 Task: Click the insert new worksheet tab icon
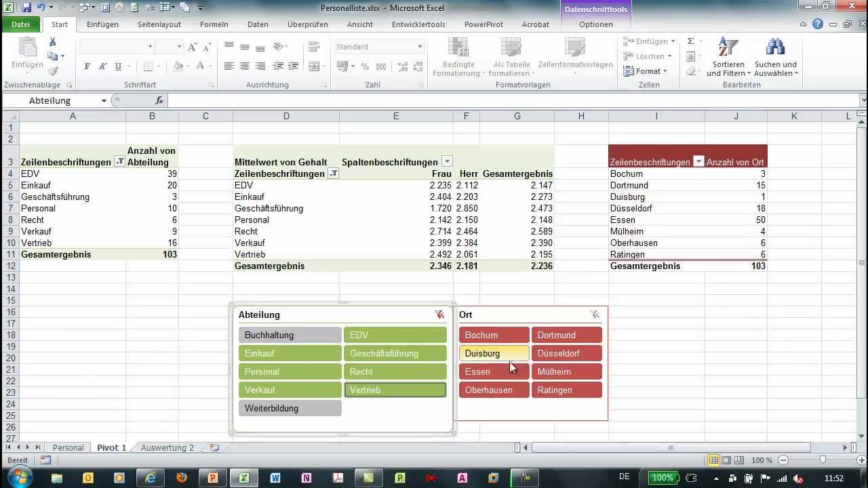(x=214, y=447)
